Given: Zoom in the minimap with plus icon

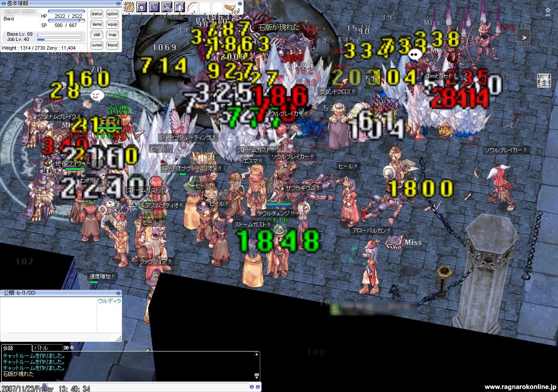Looking at the screenshot, I should pos(548,10).
